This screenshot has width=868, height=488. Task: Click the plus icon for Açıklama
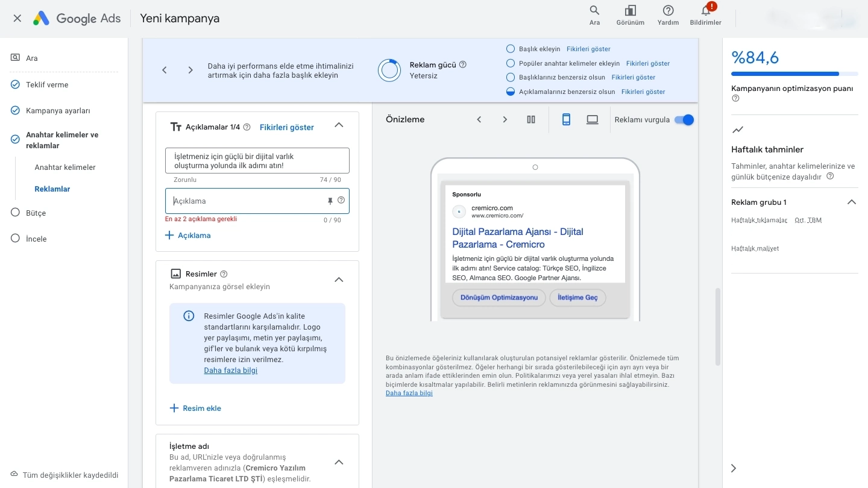tap(169, 235)
